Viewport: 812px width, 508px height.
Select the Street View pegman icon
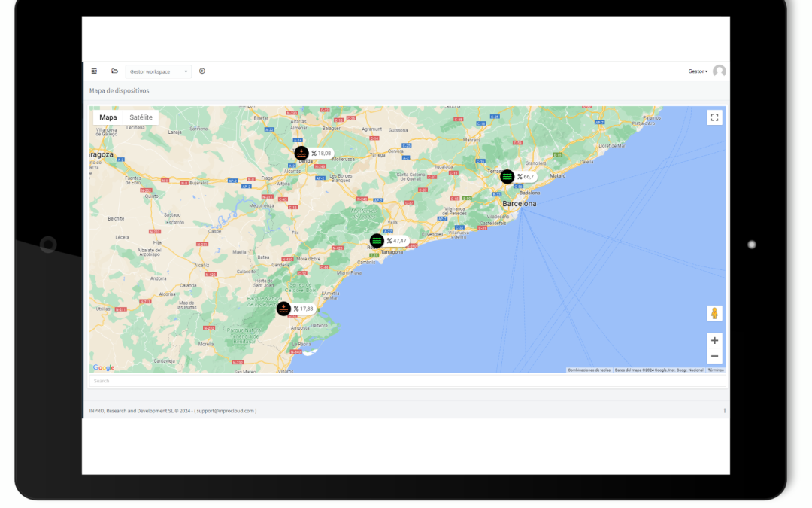point(715,313)
